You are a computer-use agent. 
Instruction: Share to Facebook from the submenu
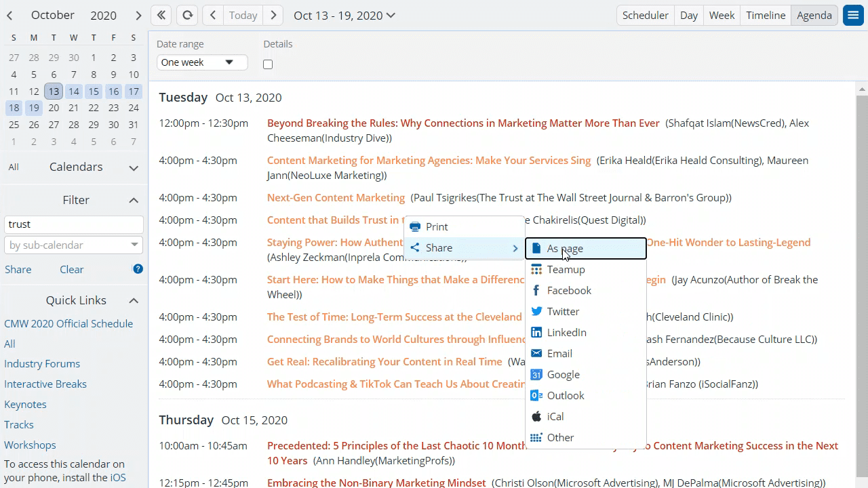[x=569, y=290]
